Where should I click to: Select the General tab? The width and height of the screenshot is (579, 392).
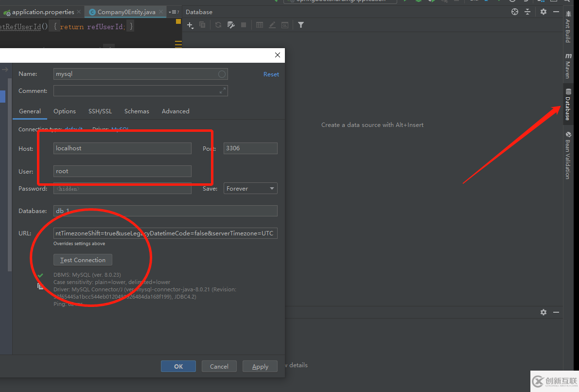pyautogui.click(x=30, y=111)
